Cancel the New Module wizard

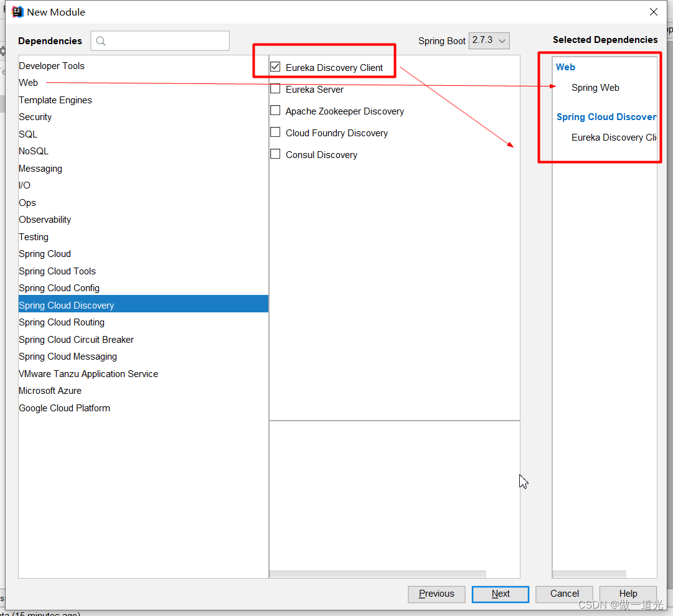pyautogui.click(x=565, y=594)
